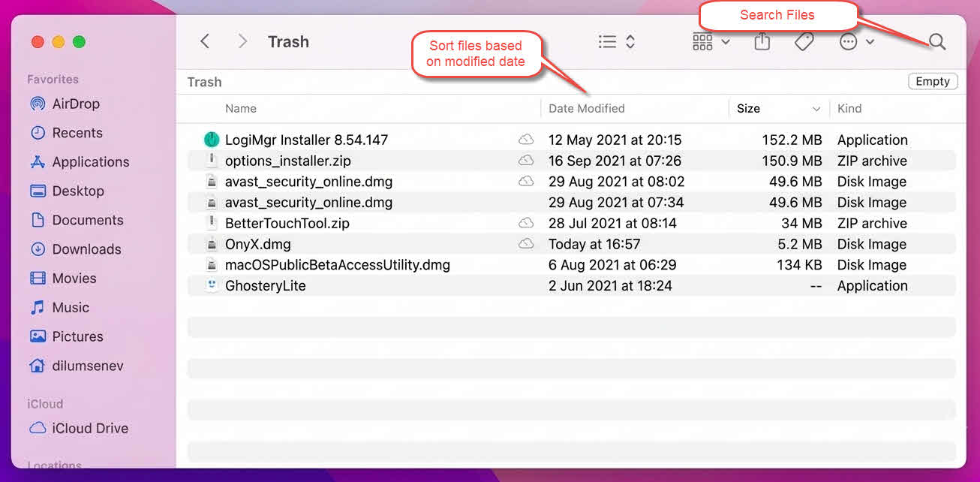Sort by the Kind column header

(x=849, y=108)
